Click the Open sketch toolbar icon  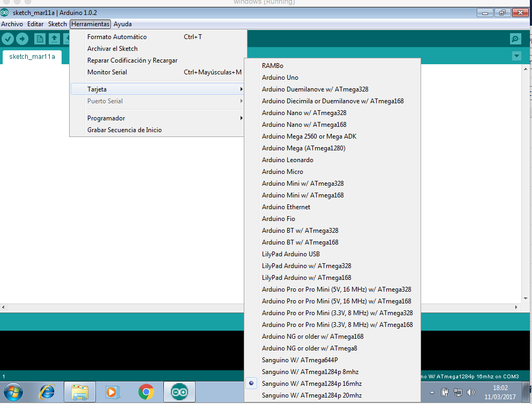54,39
